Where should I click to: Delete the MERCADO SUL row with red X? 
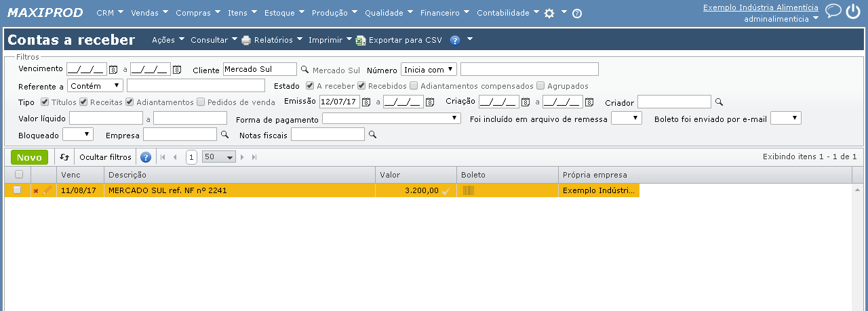pos(36,191)
